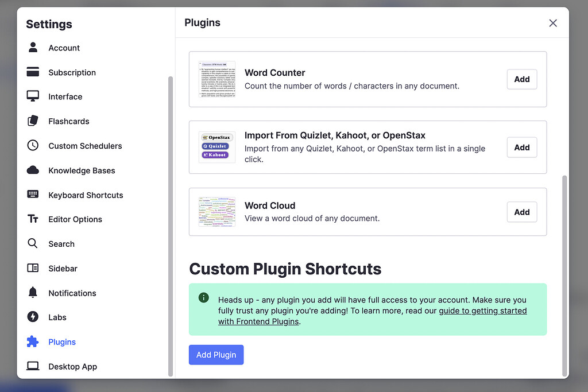This screenshot has width=588, height=392.
Task: Click the Plugins puzzle piece icon
Action: 33,341
